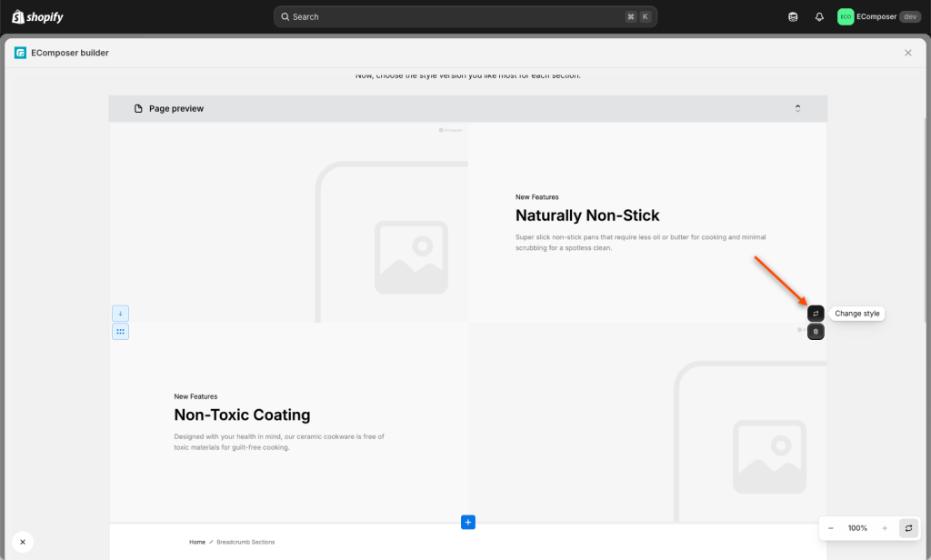Viewport: 931px width, 560px height.
Task: Open the Sidekick assistant icon in header
Action: (794, 16)
